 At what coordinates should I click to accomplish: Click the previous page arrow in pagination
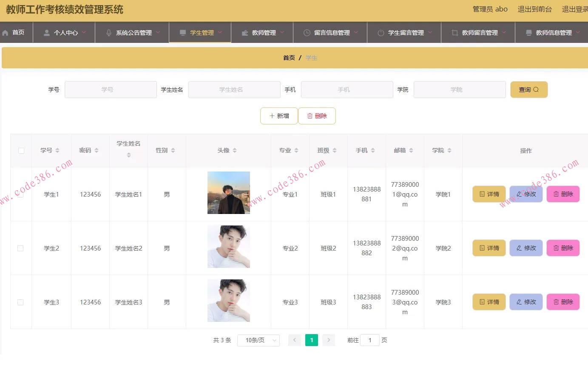tap(295, 340)
